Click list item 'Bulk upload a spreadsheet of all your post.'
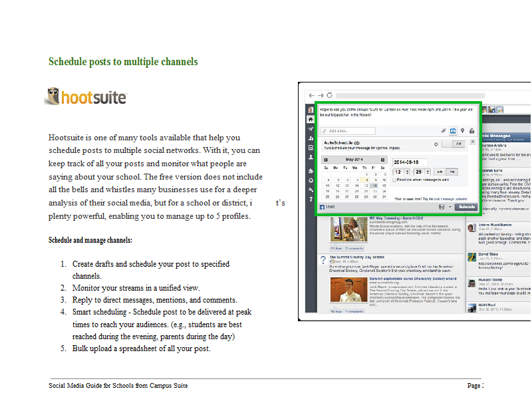 142,348
